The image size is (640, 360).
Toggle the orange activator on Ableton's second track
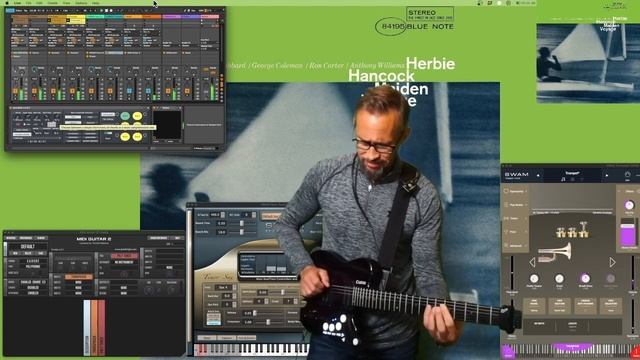point(34,91)
